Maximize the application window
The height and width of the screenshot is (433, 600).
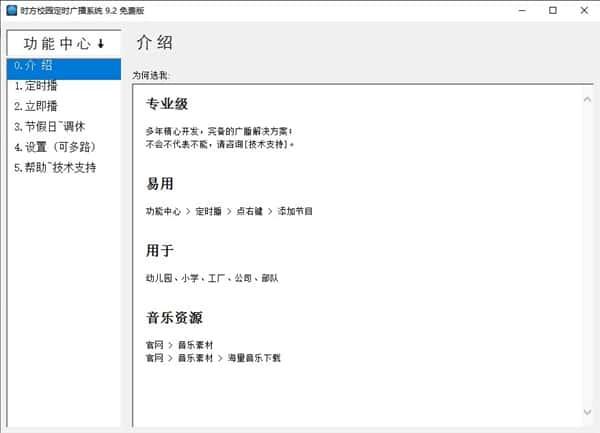point(553,10)
